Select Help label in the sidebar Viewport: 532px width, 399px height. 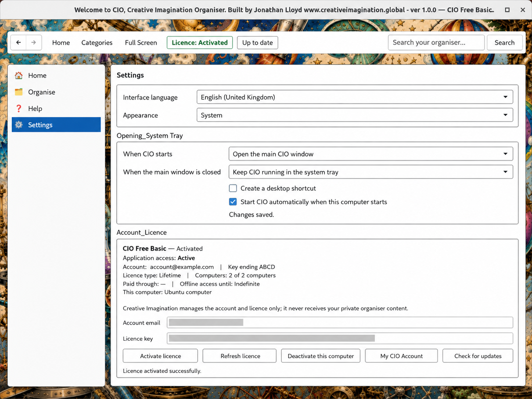coord(35,108)
